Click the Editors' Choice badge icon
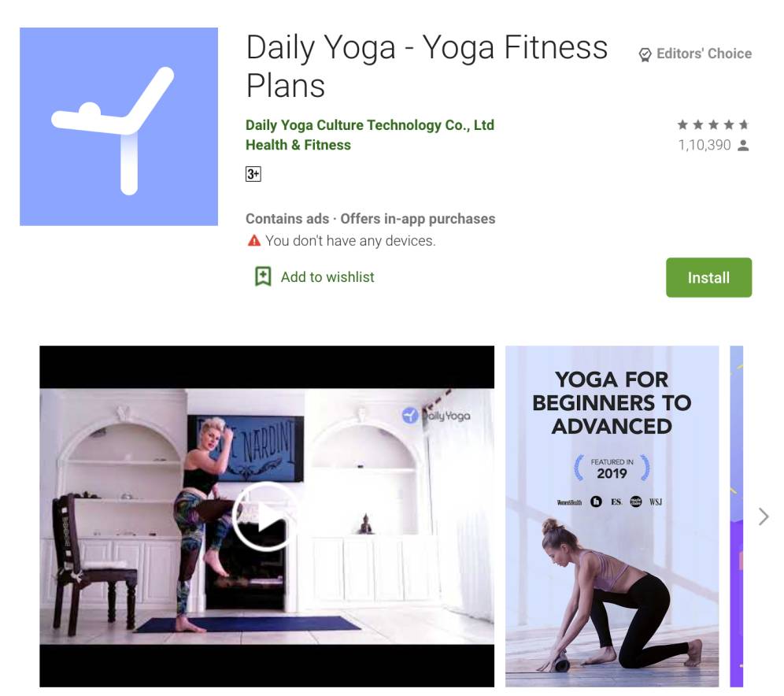The width and height of the screenshot is (784, 696). click(x=645, y=54)
